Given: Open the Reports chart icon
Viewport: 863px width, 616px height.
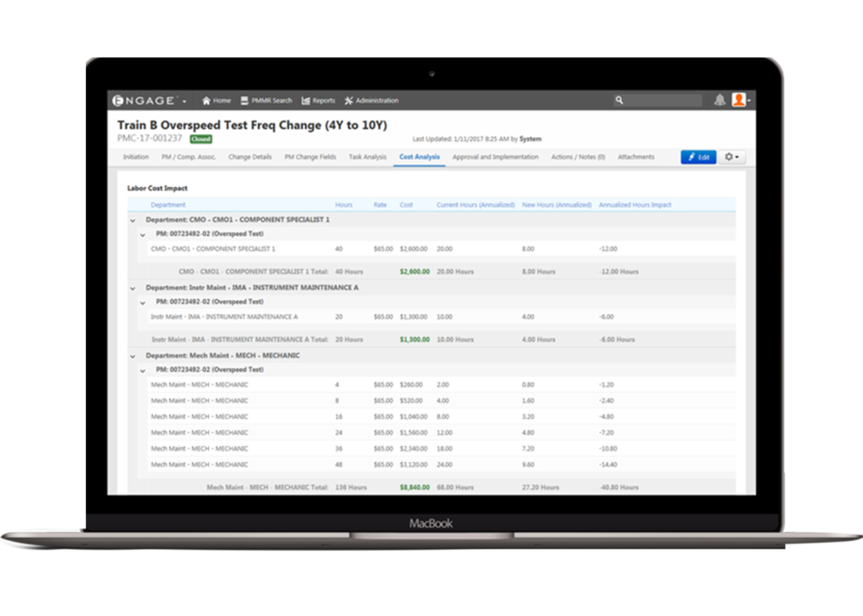Looking at the screenshot, I should tap(306, 100).
